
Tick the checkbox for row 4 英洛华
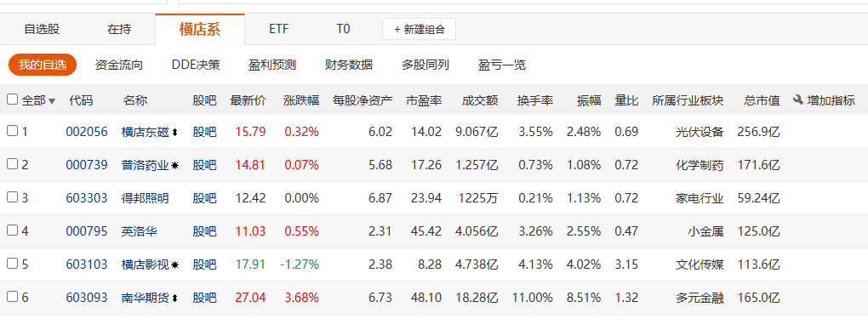(12, 230)
